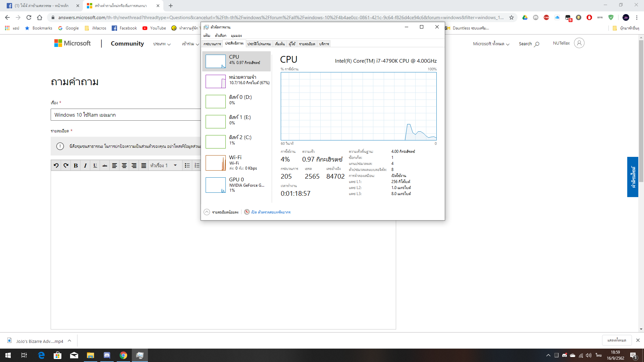Apply strikethrough formatting icon
This screenshot has height=362, width=644.
tap(105, 165)
